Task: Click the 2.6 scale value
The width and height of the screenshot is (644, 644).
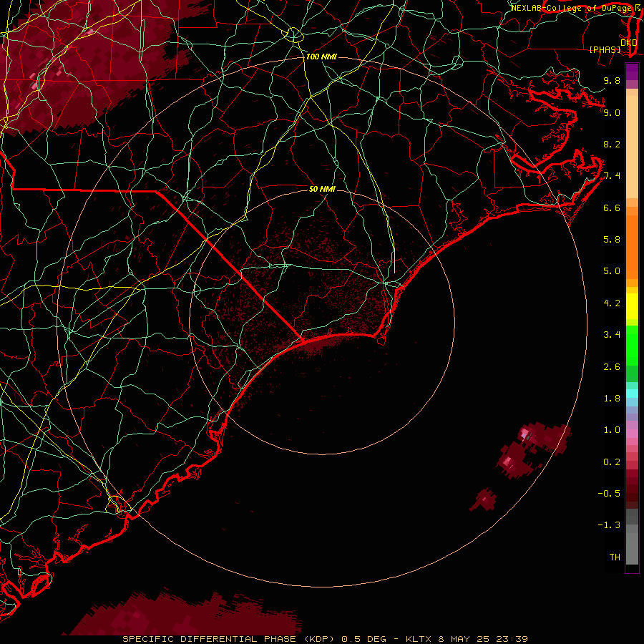Action: point(612,366)
